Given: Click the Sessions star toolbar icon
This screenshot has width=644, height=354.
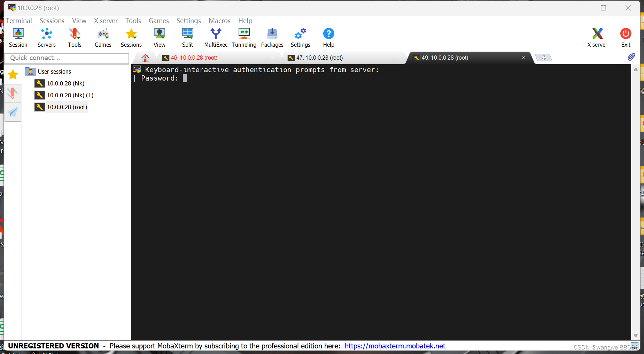Looking at the screenshot, I should 131,38.
